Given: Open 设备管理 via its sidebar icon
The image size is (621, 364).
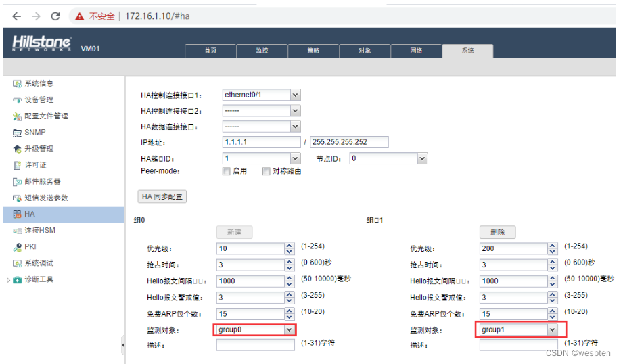Looking at the screenshot, I should (18, 100).
